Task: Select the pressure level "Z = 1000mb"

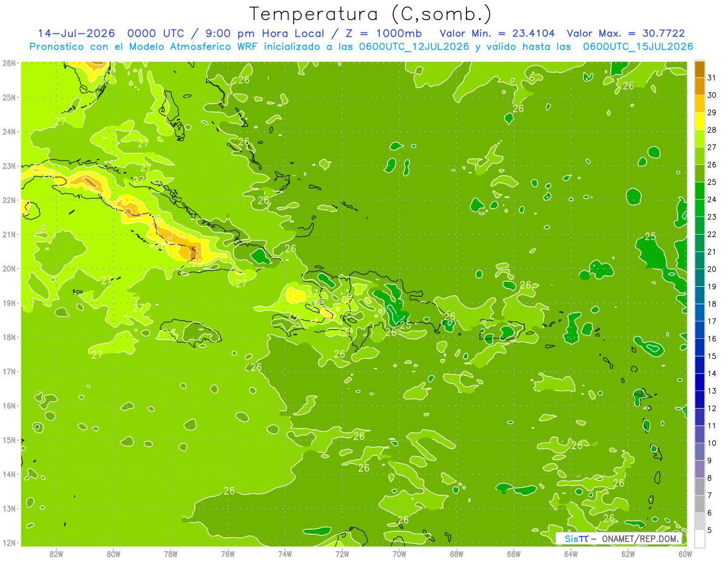Action: pyautogui.click(x=385, y=33)
